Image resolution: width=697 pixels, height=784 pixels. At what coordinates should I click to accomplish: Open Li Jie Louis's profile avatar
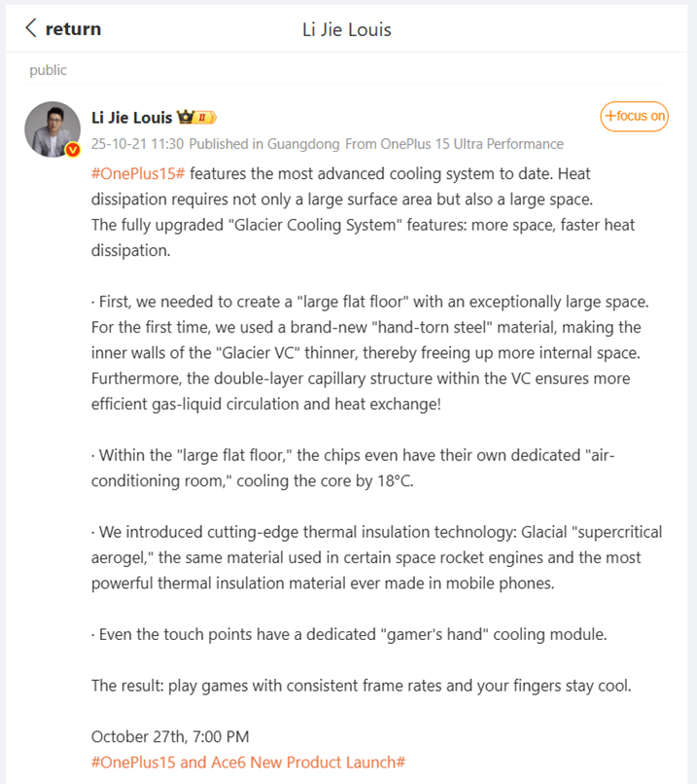[52, 128]
